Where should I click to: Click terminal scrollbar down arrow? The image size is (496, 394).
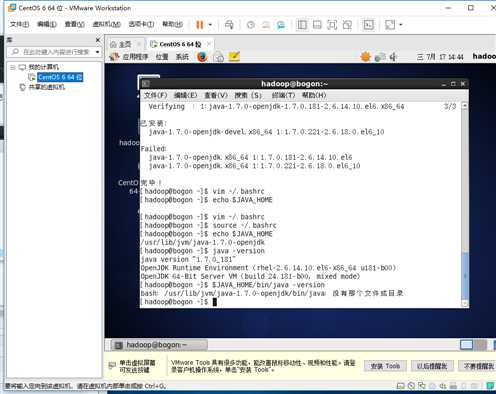[x=465, y=303]
